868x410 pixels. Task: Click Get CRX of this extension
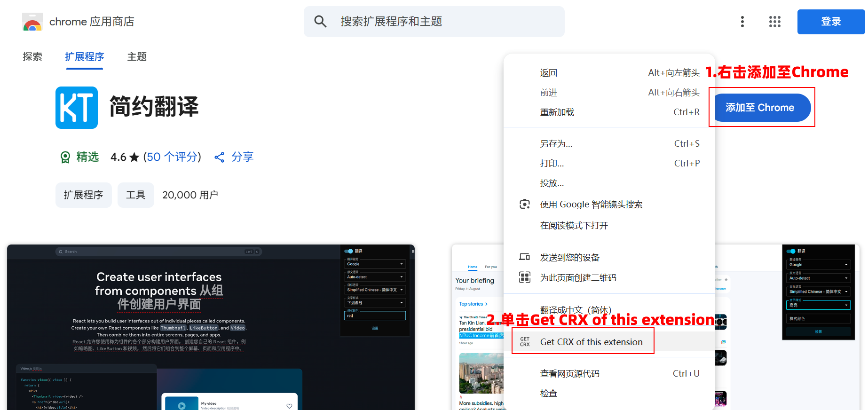(x=609, y=342)
